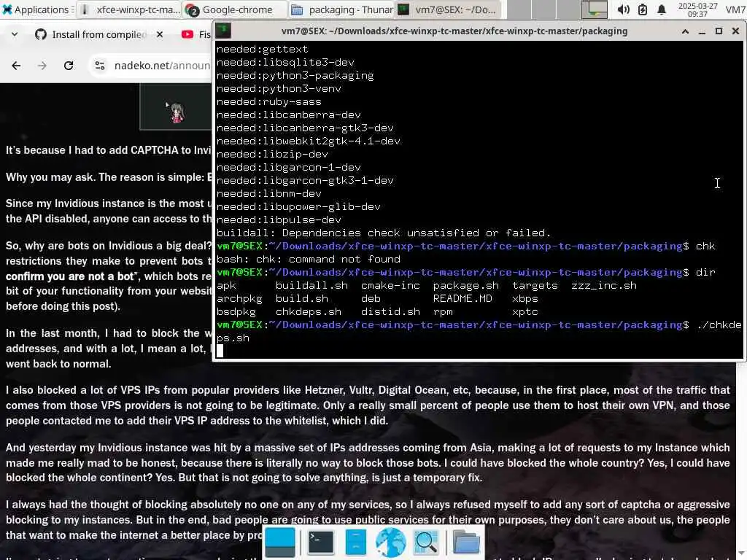Click the 'bash: chk: command not found' line
747x560 pixels.
pyautogui.click(x=309, y=260)
